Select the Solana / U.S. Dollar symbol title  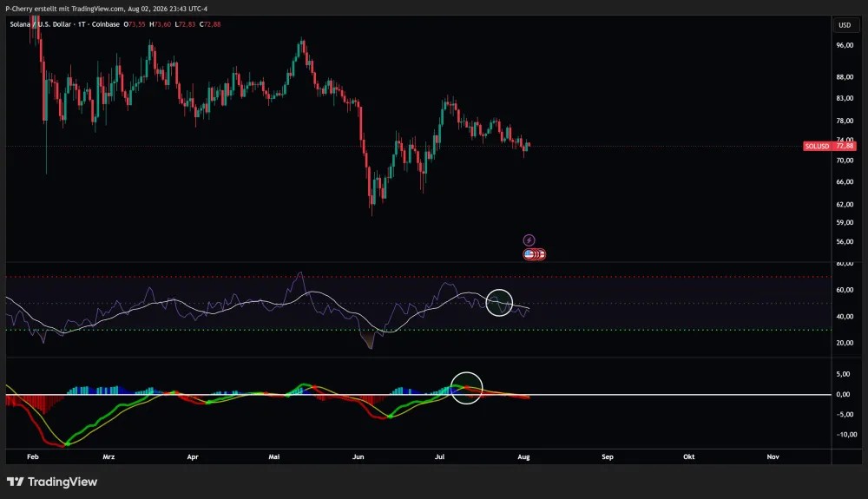pyautogui.click(x=41, y=24)
